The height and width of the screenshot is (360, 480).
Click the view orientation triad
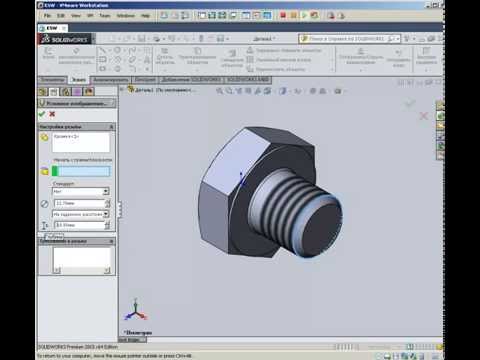pyautogui.click(x=135, y=311)
